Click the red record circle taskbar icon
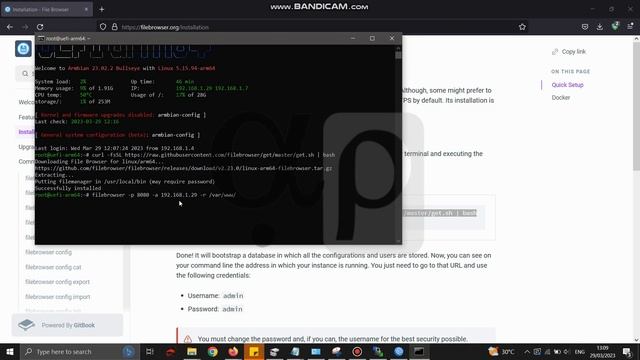This screenshot has width=640, height=360. coord(357,351)
